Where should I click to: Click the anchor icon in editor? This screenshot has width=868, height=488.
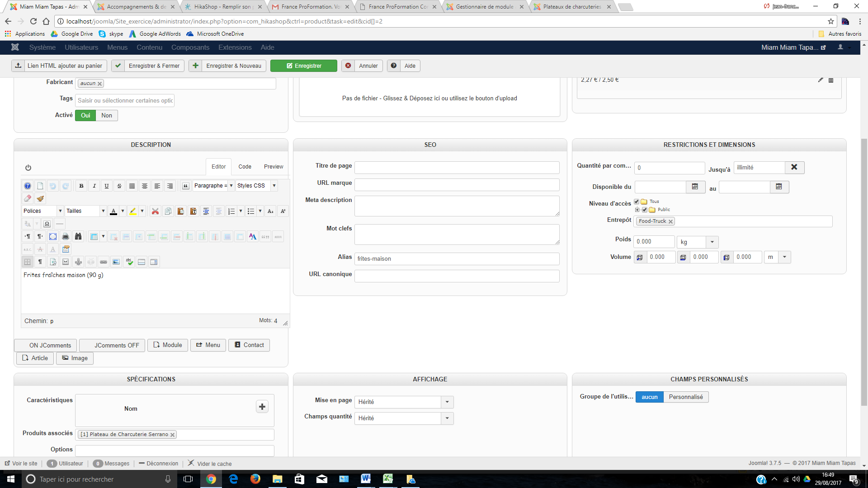(78, 262)
